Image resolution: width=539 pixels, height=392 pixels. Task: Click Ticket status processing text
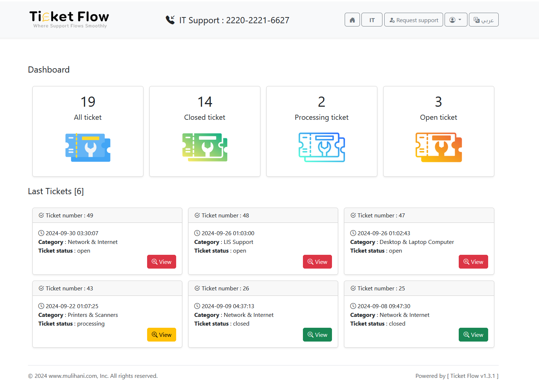point(72,324)
